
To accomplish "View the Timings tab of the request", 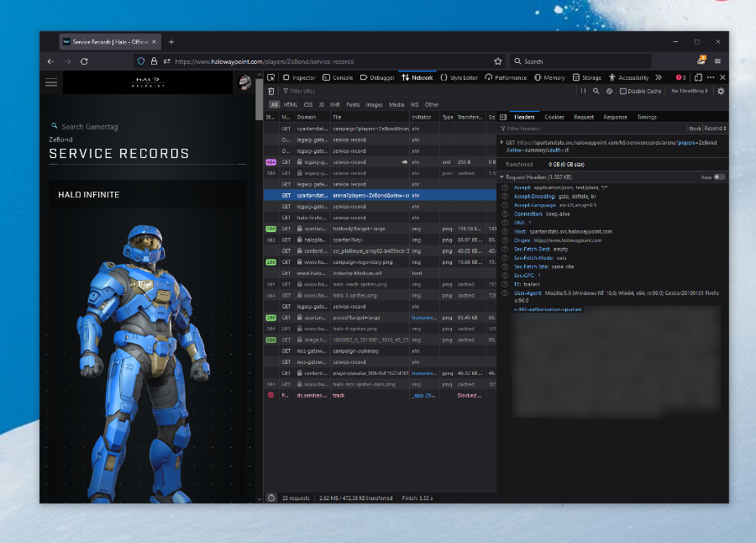I will (x=647, y=117).
